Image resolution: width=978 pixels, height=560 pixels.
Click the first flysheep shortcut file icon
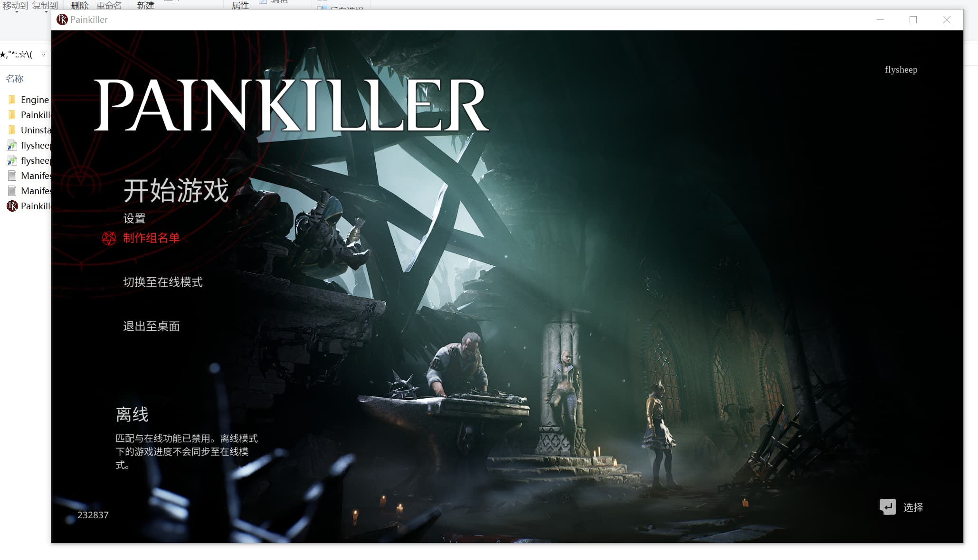point(12,145)
